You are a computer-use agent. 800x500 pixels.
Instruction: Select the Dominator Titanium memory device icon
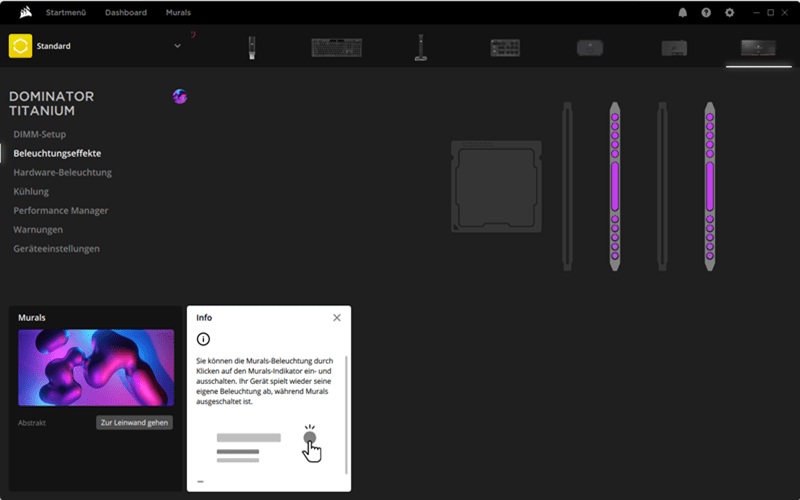[758, 48]
